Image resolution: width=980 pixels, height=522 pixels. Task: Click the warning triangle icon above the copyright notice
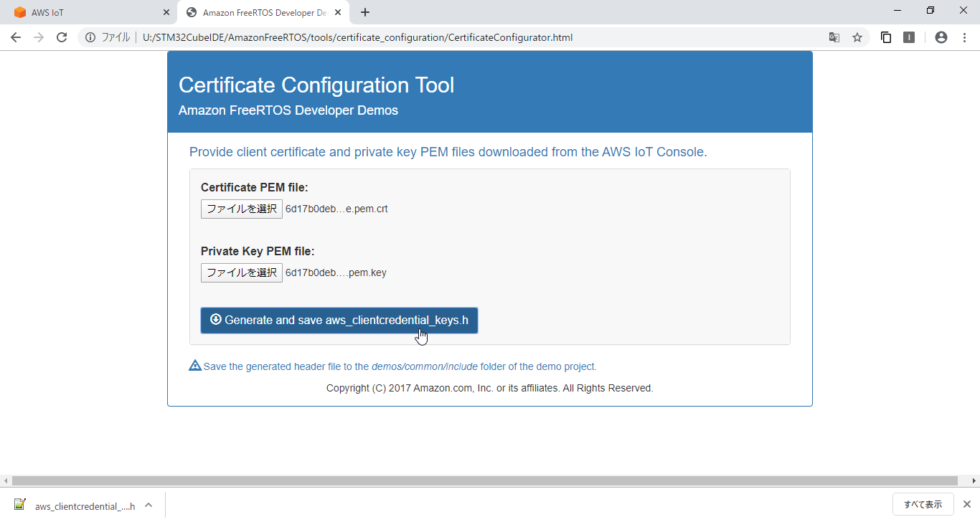(x=194, y=365)
